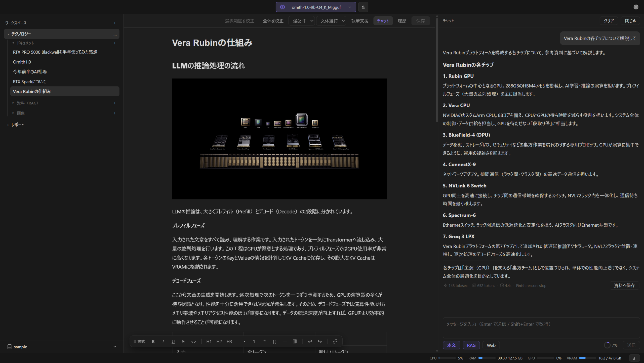This screenshot has height=363, width=644.
Task: Save chat response with 資料へ保存
Action: [624, 286]
